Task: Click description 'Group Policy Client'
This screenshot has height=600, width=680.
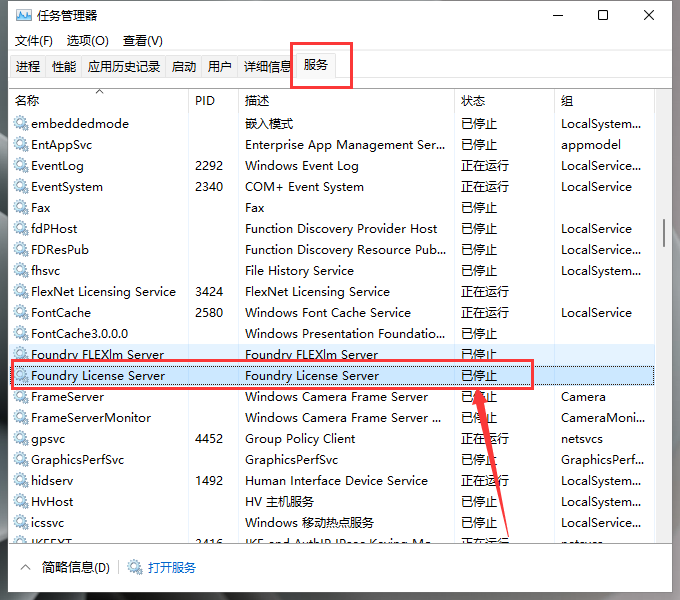Action: (300, 439)
